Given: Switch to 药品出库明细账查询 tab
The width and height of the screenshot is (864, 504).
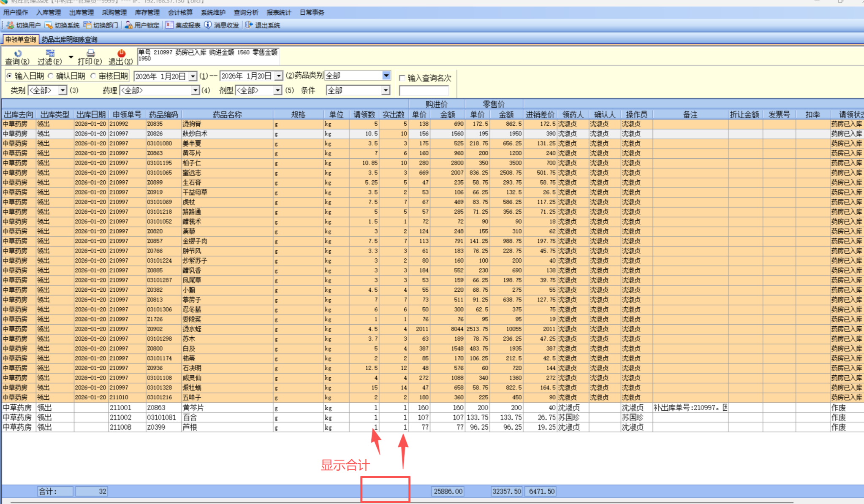Looking at the screenshot, I should pyautogui.click(x=70, y=39).
